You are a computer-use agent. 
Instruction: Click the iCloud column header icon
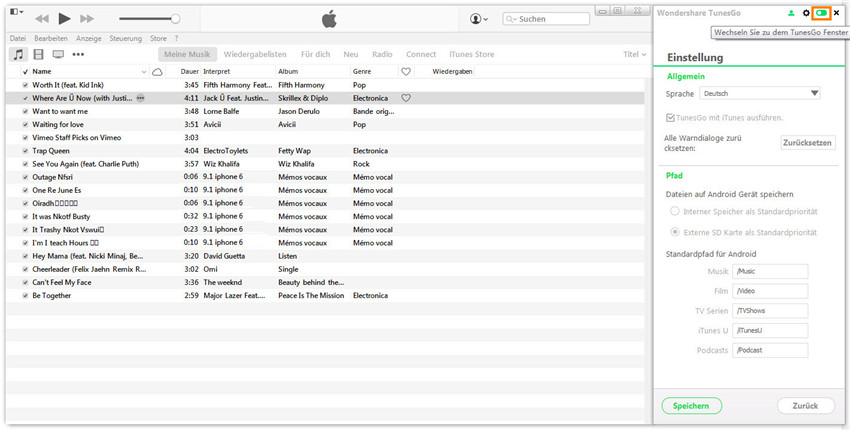[157, 72]
